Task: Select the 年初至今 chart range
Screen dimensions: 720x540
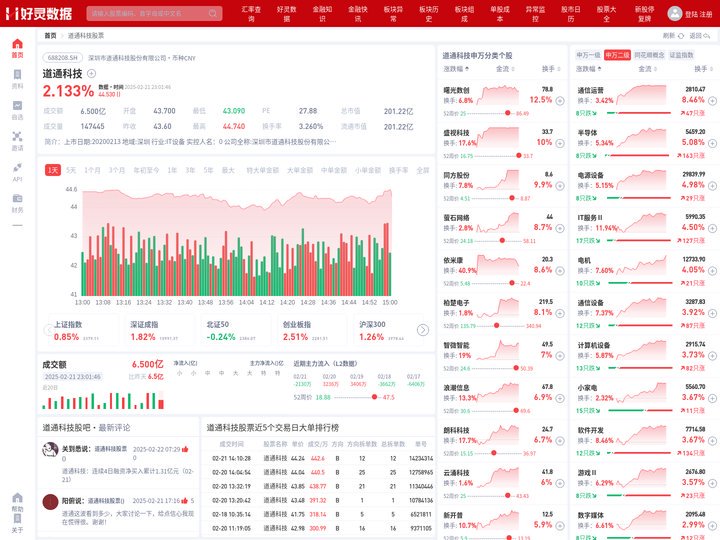Action: coord(146,170)
